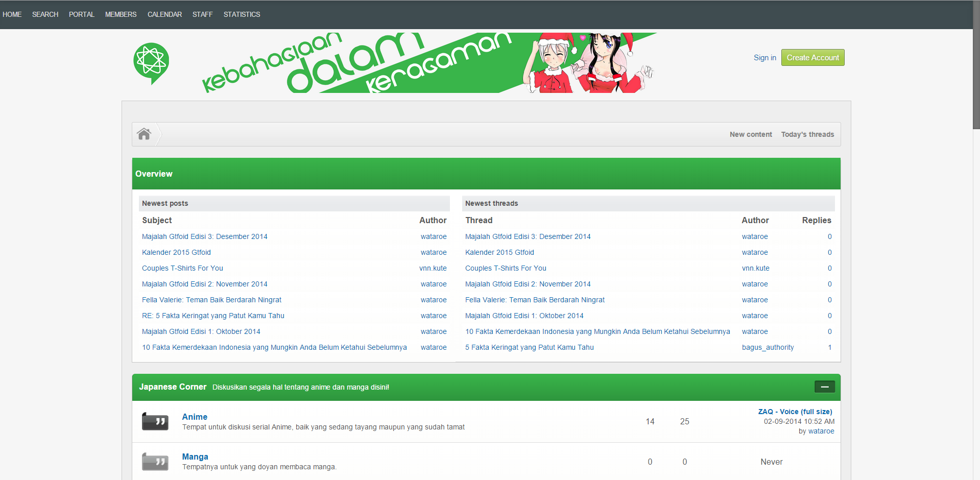Open the Portal navigation item
The height and width of the screenshot is (480, 980).
[82, 14]
